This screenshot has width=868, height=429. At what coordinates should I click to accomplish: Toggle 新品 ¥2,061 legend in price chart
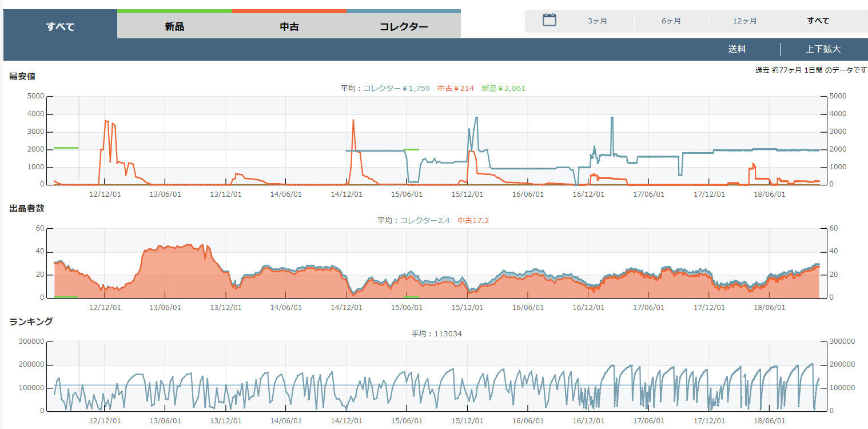tap(503, 89)
